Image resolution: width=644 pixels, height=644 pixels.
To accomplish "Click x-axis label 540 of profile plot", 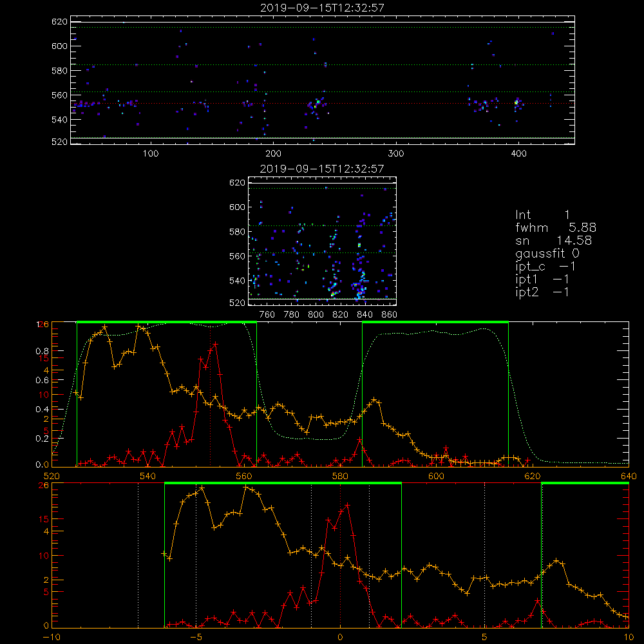I will (148, 476).
